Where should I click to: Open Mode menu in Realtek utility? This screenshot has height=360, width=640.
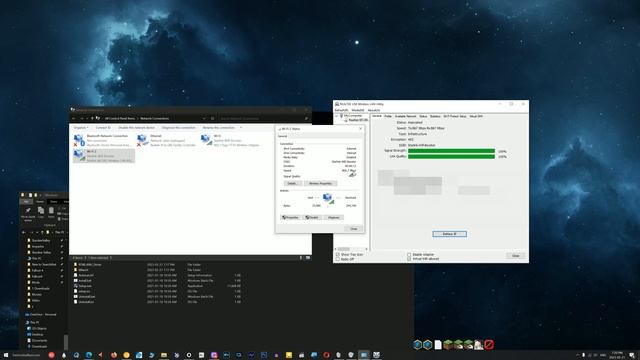(x=358, y=110)
